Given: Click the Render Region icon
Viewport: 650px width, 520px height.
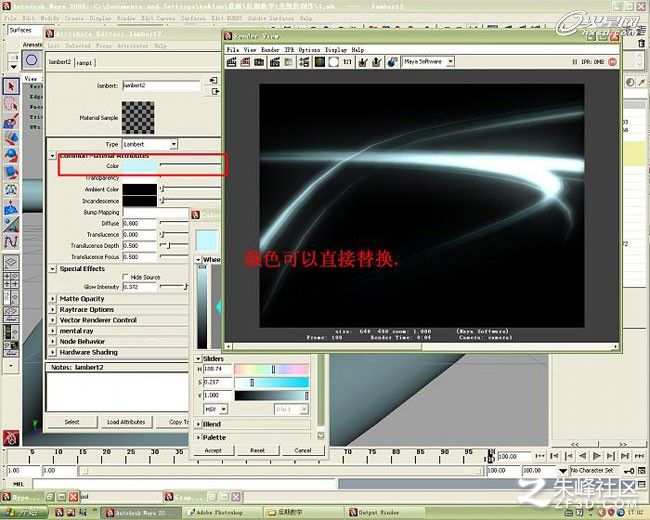Looking at the screenshot, I should tap(245, 62).
